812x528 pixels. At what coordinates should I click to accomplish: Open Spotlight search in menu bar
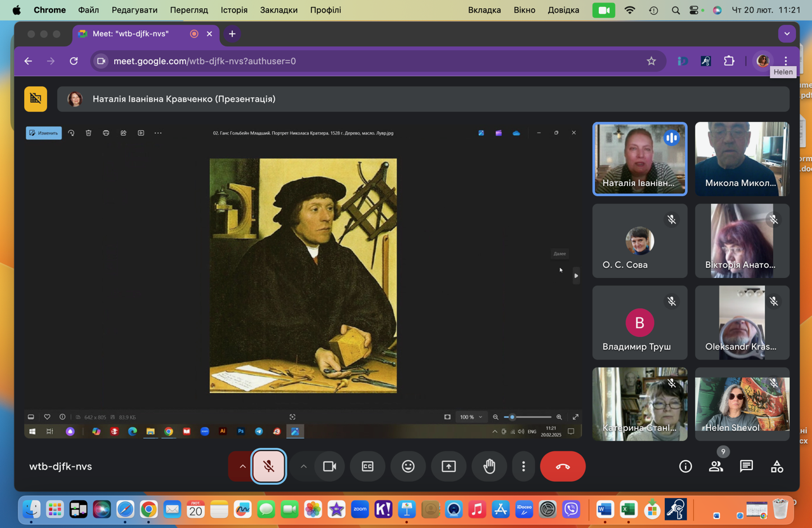pos(676,10)
